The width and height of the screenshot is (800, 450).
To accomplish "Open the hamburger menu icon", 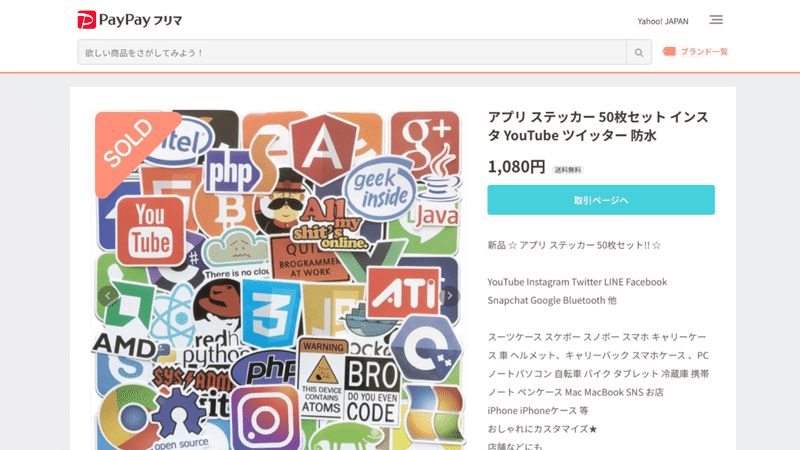I will (x=716, y=20).
